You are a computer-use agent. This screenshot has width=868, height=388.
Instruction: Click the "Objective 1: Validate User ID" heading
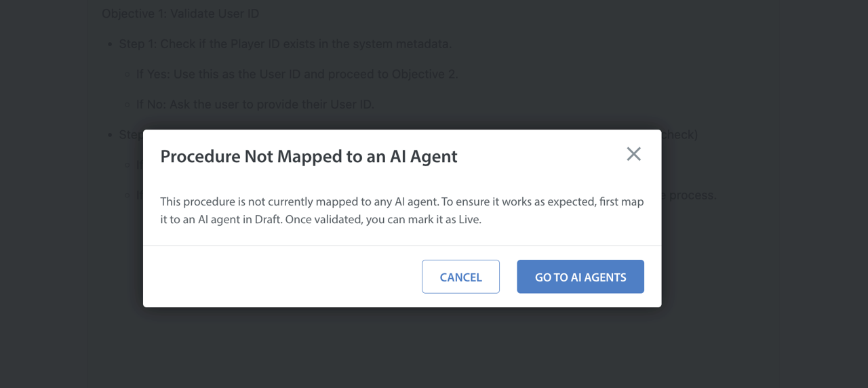click(x=180, y=14)
